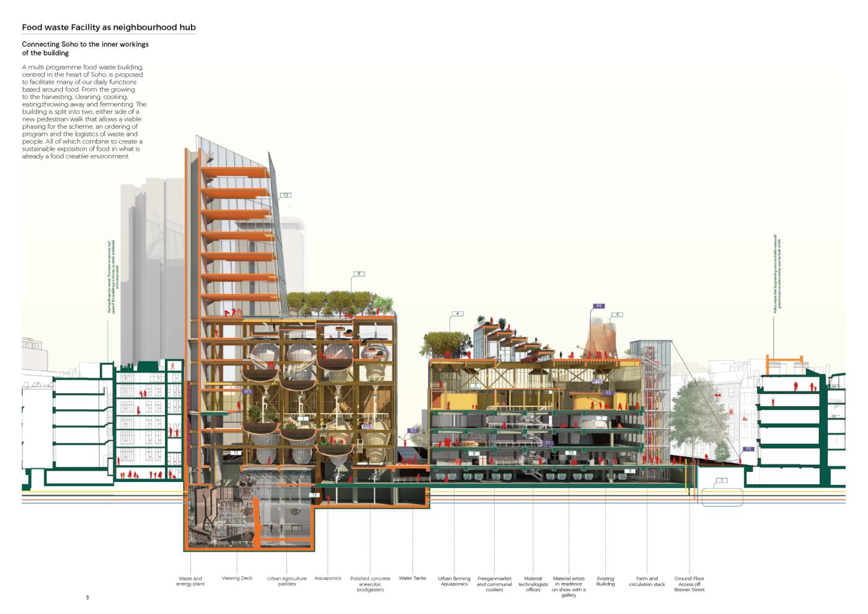This screenshot has height=614, width=868.
Task: Click the '11' tag in the tower base
Action: [235, 453]
